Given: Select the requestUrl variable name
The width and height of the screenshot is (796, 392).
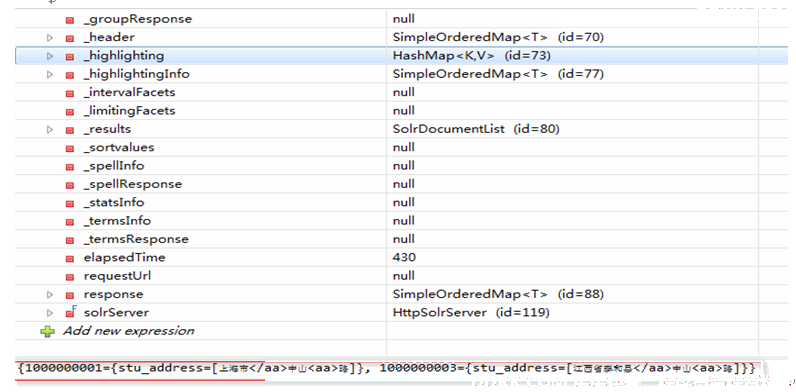Looking at the screenshot, I should pyautogui.click(x=117, y=276).
